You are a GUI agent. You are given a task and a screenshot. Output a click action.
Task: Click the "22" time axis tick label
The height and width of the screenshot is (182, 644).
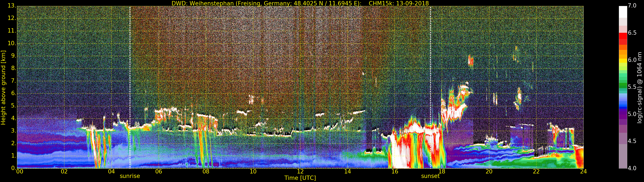[536, 172]
